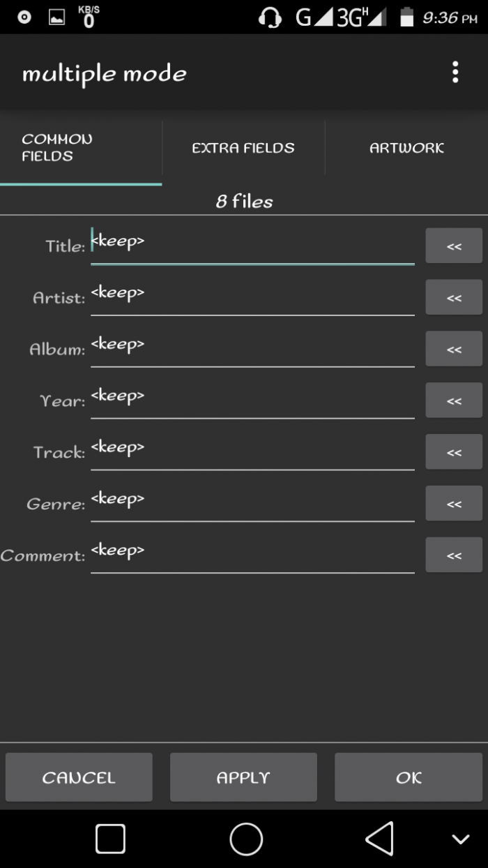Confirm changes with the OK button

click(409, 777)
